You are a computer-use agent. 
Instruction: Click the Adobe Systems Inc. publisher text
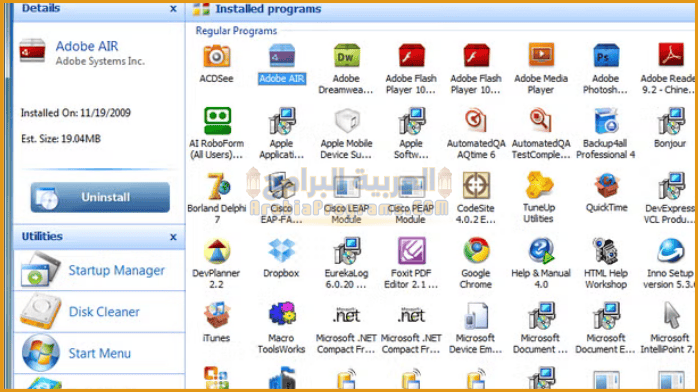100,61
